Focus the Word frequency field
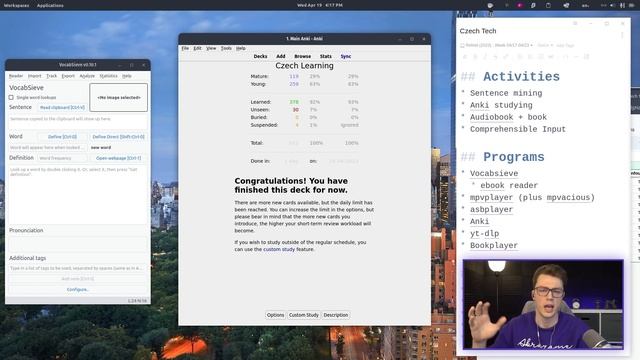This screenshot has height=360, width=640. pos(62,158)
